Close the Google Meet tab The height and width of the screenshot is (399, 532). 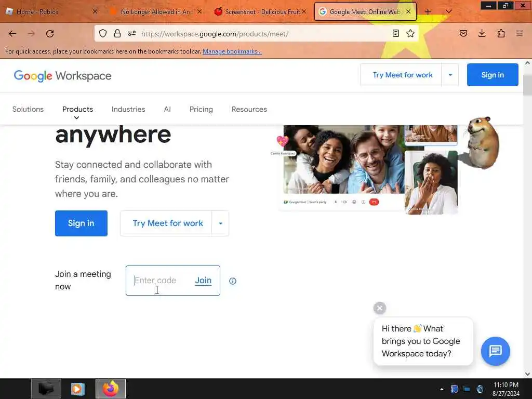click(408, 11)
